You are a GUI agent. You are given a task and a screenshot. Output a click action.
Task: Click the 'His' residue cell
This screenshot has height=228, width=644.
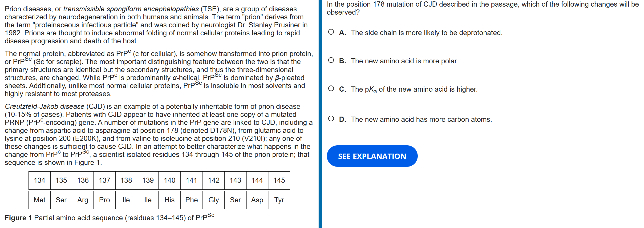(170, 200)
